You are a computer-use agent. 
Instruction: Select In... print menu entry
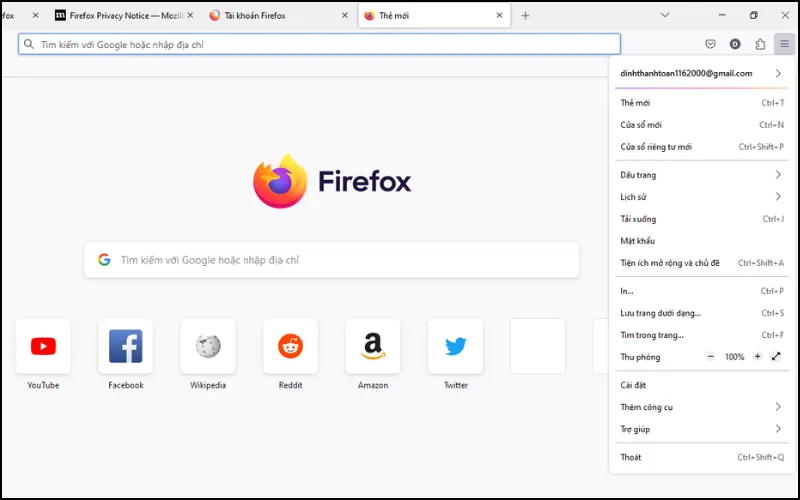pyautogui.click(x=702, y=291)
